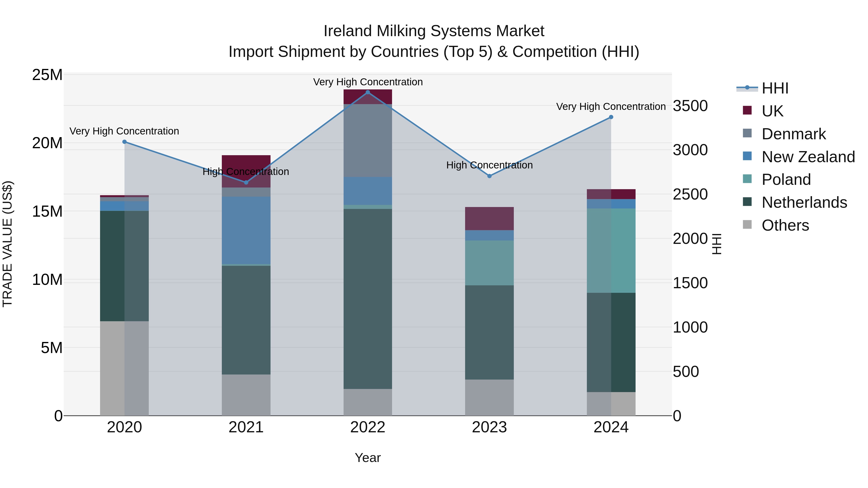Click the 2023 Poland bar segment
Image resolution: width=868 pixels, height=488 pixels.
click(x=489, y=263)
